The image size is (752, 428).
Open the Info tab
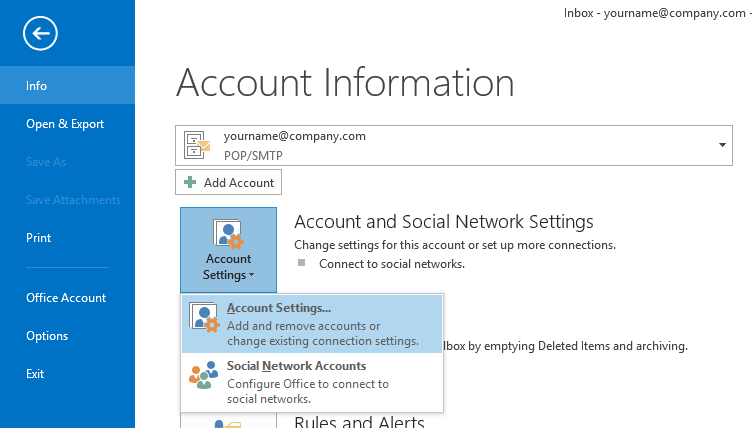click(x=67, y=85)
